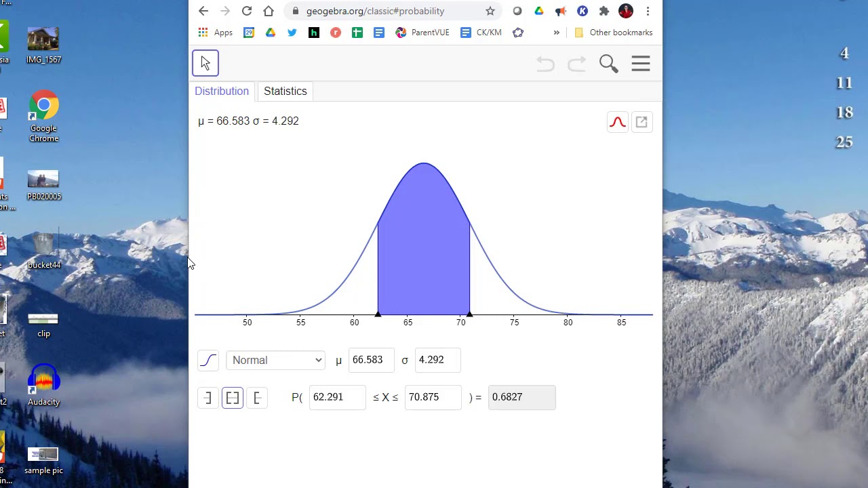The height and width of the screenshot is (488, 868).
Task: Switch to the Distribution tab
Action: coord(222,91)
